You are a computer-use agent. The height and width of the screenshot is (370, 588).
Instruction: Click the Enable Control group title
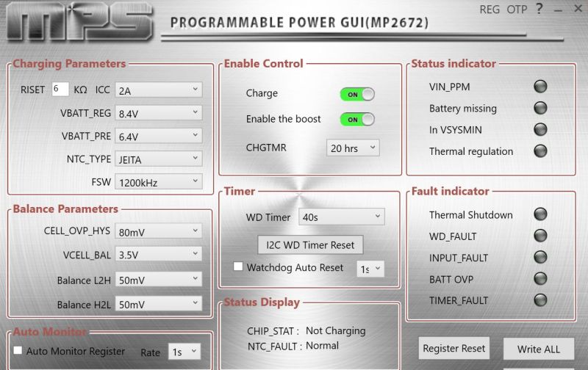[263, 64]
